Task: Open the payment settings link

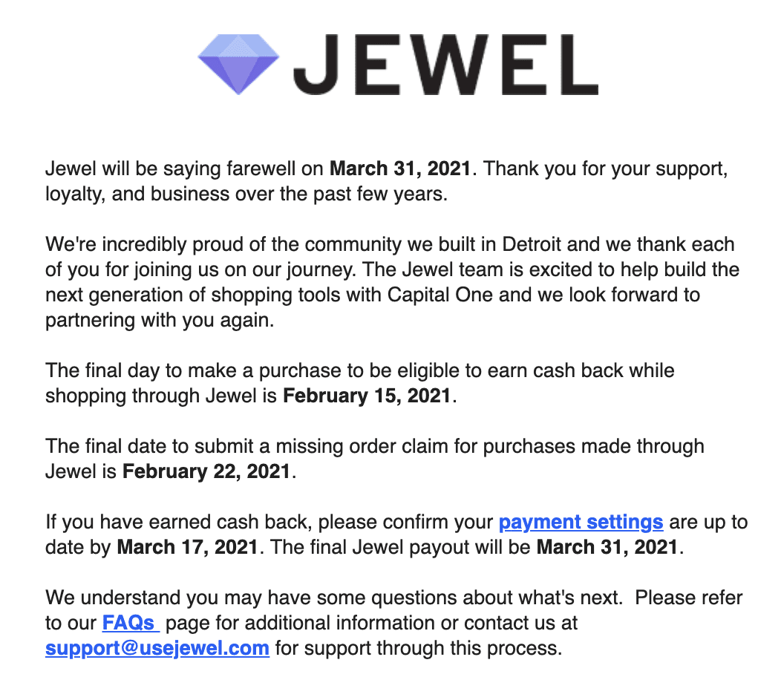Action: pyautogui.click(x=581, y=522)
